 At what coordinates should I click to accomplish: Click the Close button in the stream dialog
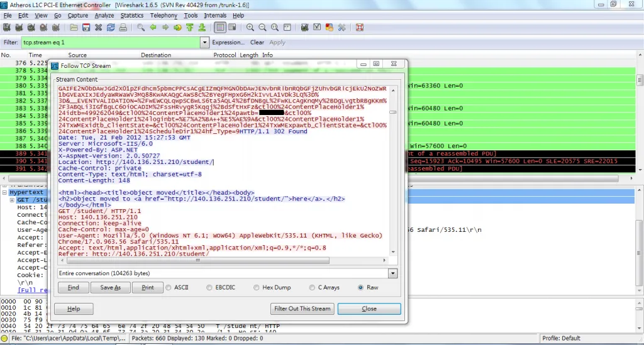[369, 309]
